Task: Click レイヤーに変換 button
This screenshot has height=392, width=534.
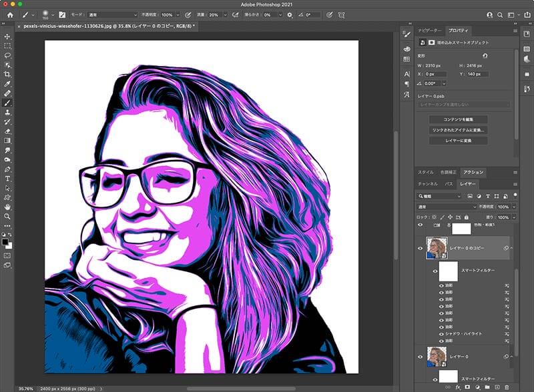Action: (x=458, y=141)
